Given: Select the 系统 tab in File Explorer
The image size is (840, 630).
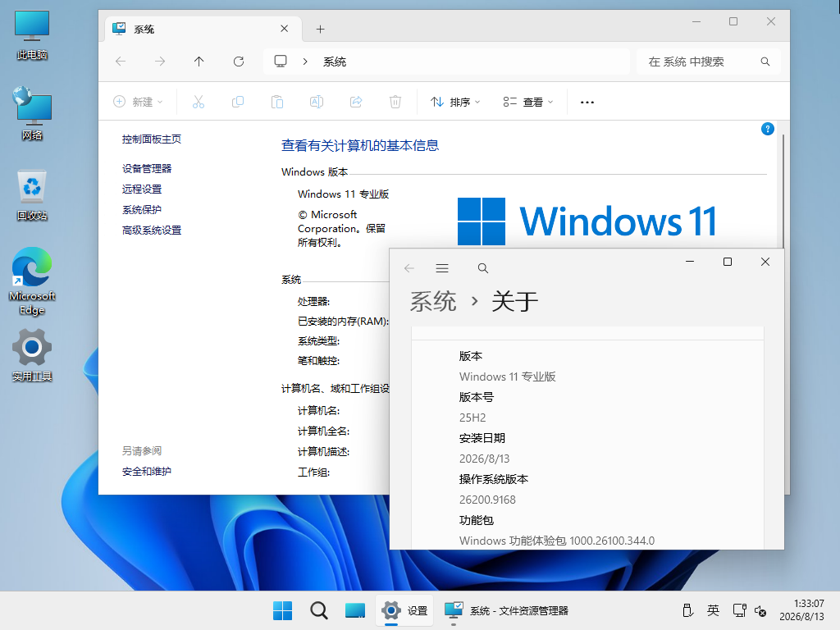Looking at the screenshot, I should point(203,29).
